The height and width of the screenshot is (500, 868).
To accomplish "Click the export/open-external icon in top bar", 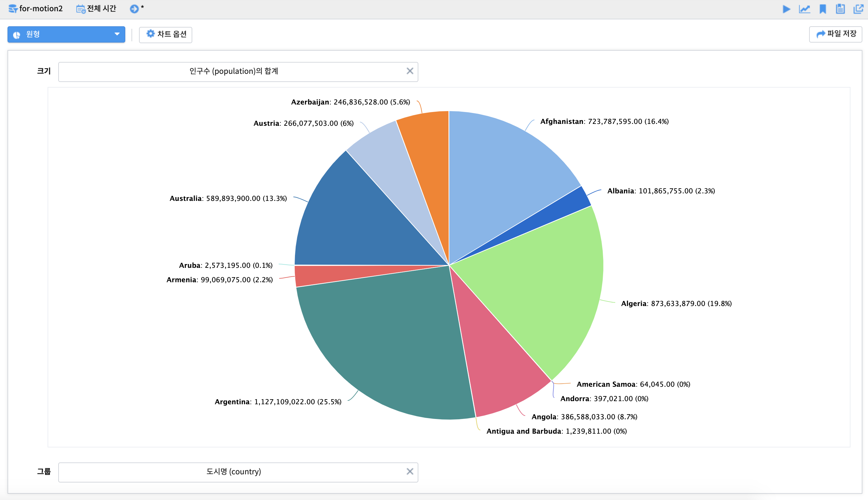I will [x=858, y=9].
